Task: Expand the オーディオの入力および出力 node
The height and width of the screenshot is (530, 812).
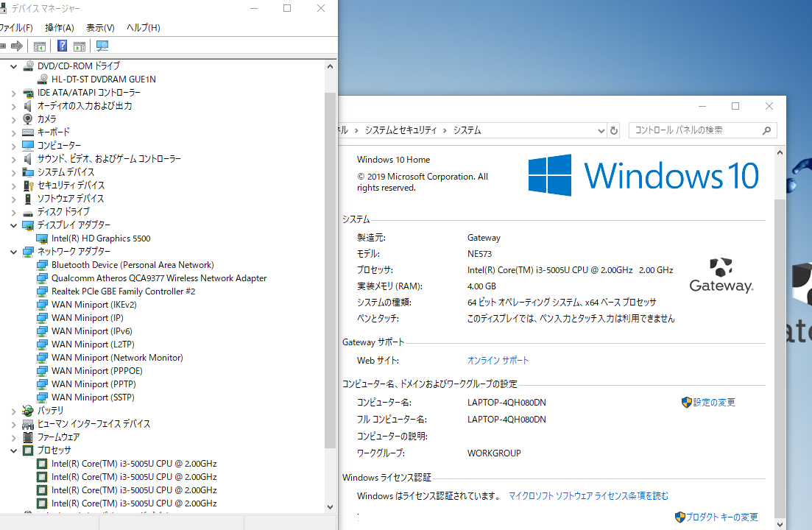Action: 14,106
